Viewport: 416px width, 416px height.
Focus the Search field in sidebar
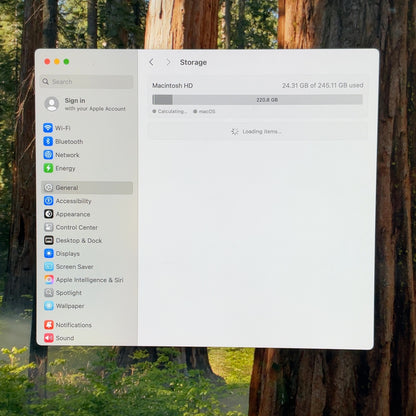click(x=87, y=82)
